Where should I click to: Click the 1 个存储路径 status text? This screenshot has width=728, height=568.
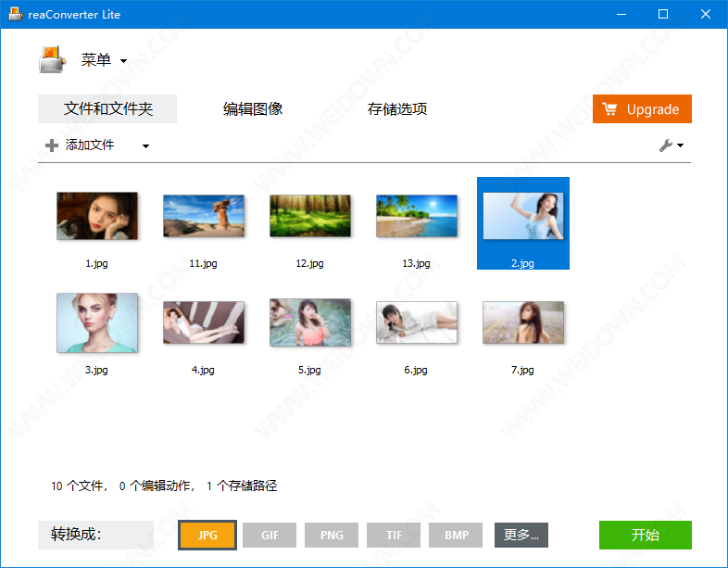242,486
